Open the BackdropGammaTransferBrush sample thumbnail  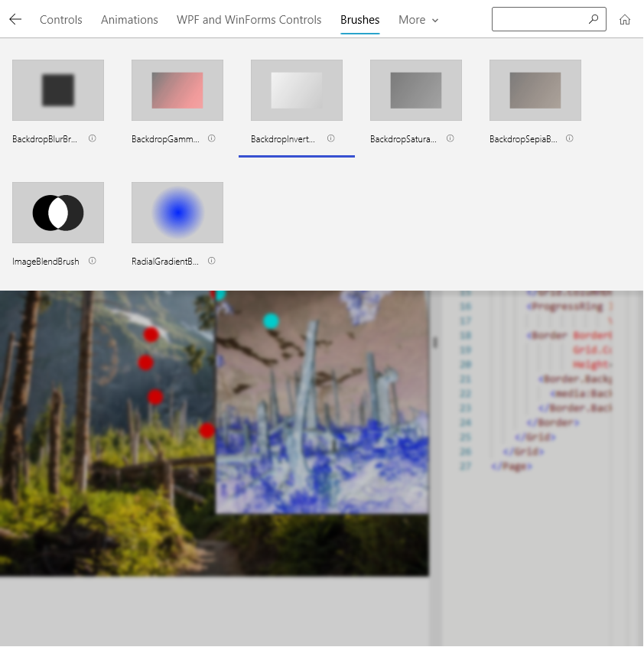[x=177, y=90]
